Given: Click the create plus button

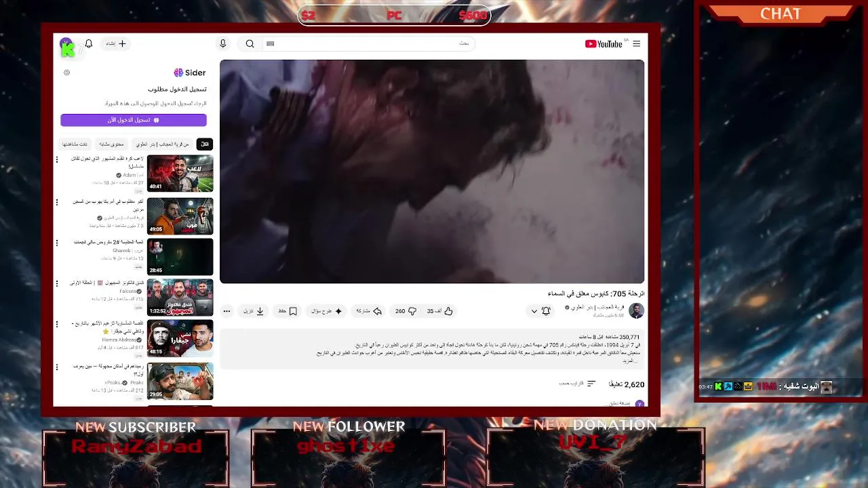Looking at the screenshot, I should (x=116, y=43).
